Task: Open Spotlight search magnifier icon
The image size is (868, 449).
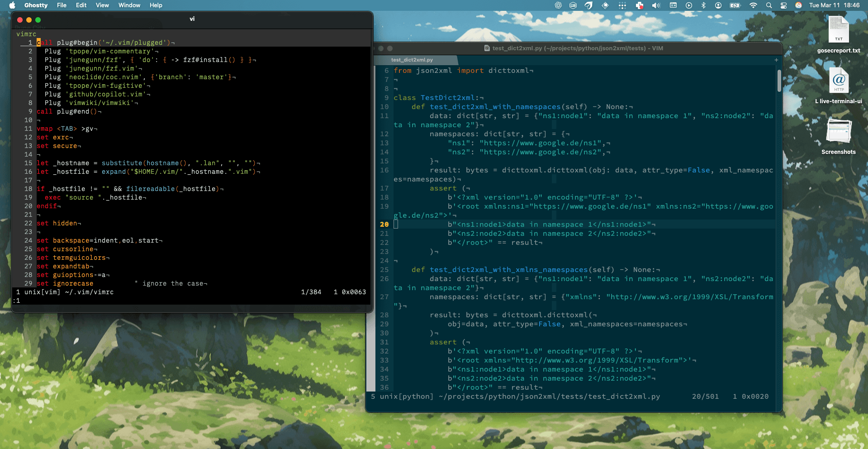Action: pos(769,5)
